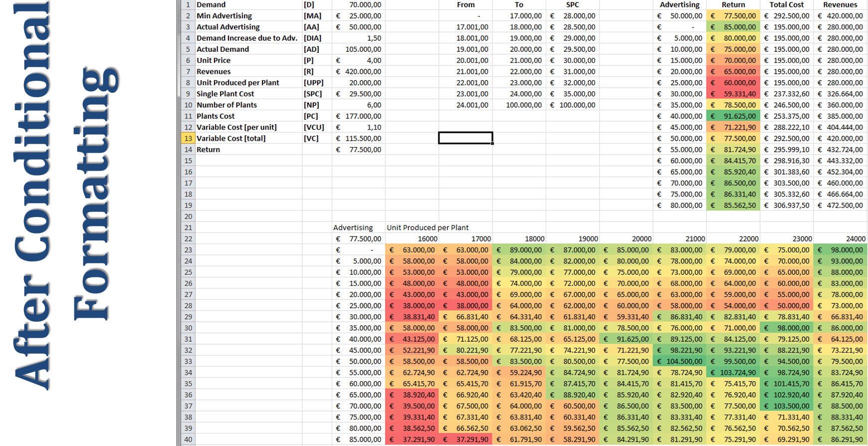Click the green cell 104.500,00
The height and width of the screenshot is (446, 868).
pos(679,361)
